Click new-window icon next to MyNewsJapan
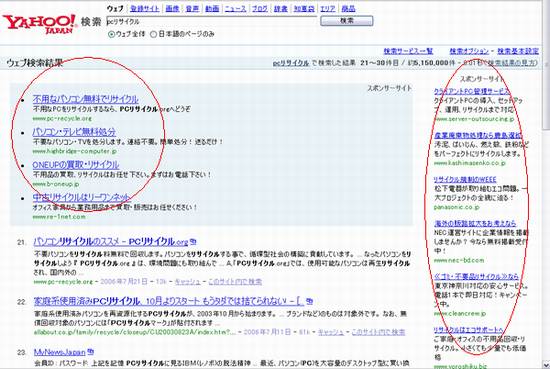 91,351
